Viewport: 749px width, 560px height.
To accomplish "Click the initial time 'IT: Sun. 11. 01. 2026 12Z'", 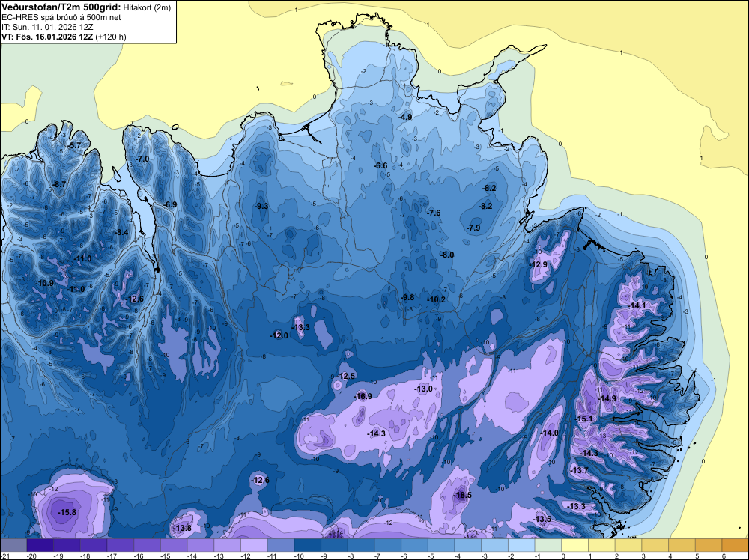I will coord(47,27).
